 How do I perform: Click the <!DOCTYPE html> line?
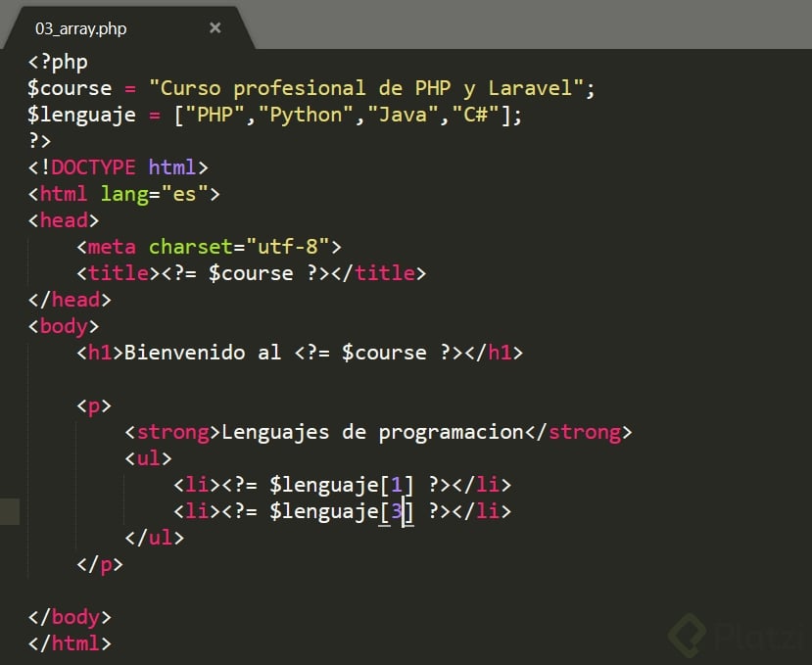tap(119, 167)
